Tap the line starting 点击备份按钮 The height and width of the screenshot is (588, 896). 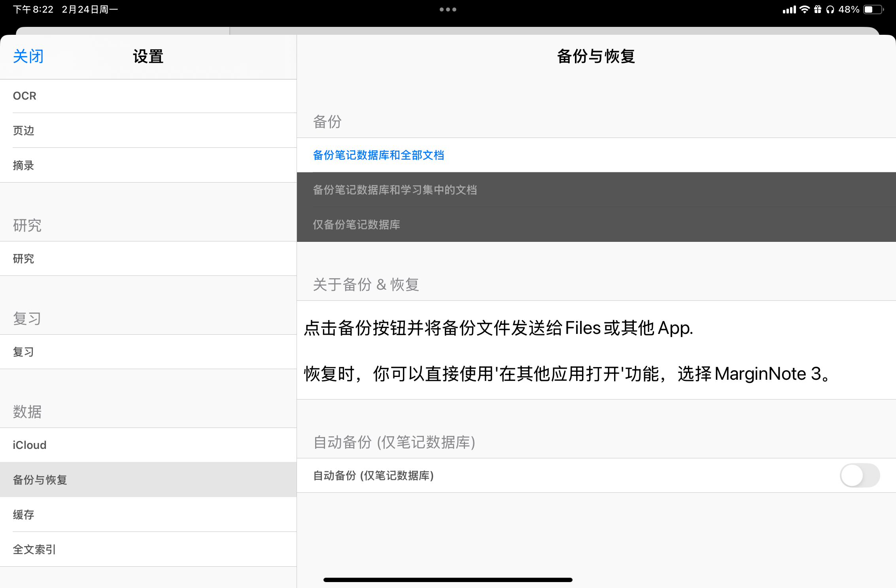499,328
